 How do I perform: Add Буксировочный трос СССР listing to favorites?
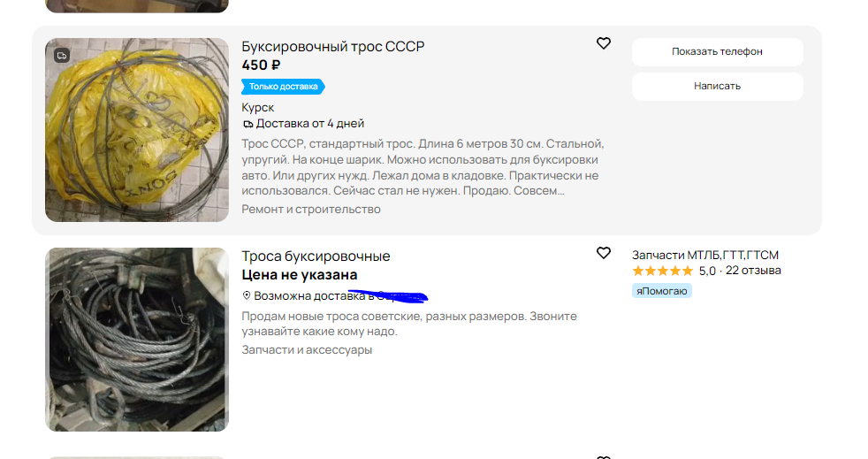[x=604, y=43]
